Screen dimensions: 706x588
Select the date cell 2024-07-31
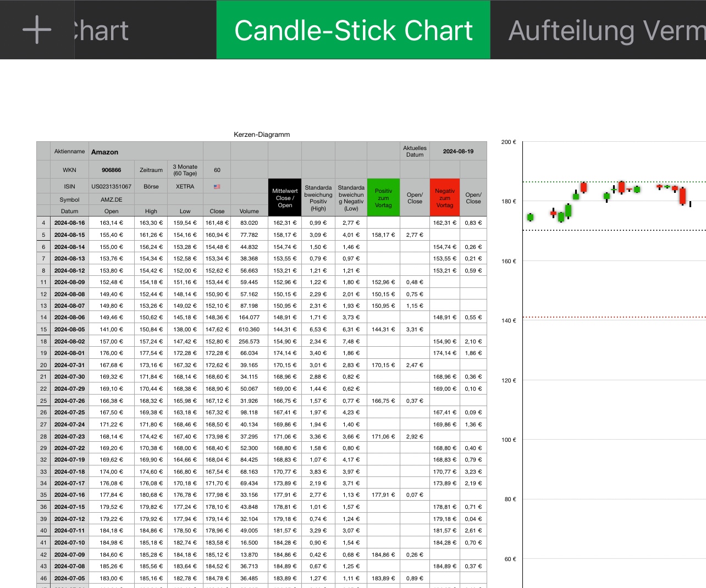click(70, 365)
